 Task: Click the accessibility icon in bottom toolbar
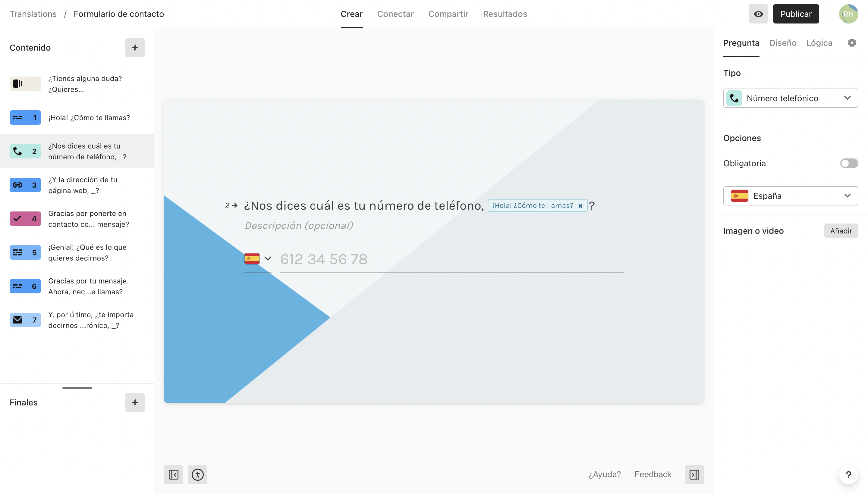(x=198, y=474)
